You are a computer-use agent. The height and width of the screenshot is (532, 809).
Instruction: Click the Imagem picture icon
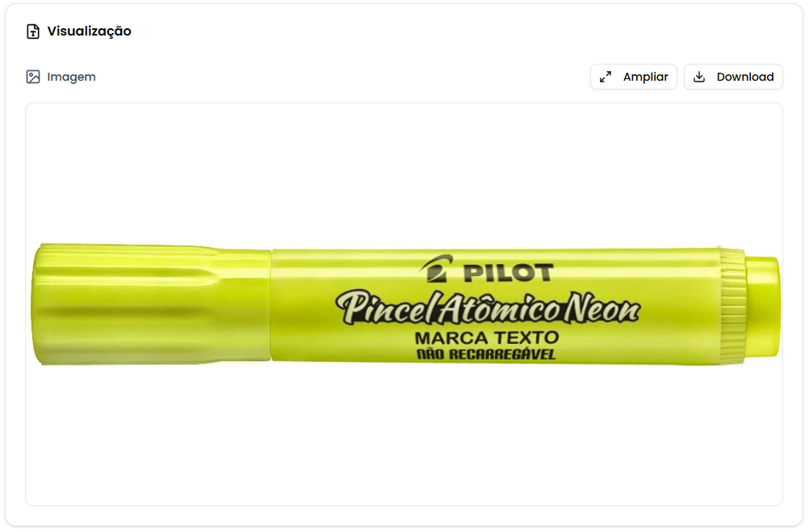click(33, 77)
